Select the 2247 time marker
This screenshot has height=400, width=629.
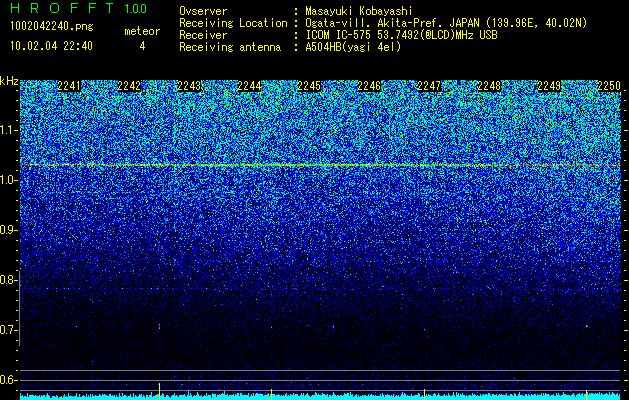(x=429, y=86)
